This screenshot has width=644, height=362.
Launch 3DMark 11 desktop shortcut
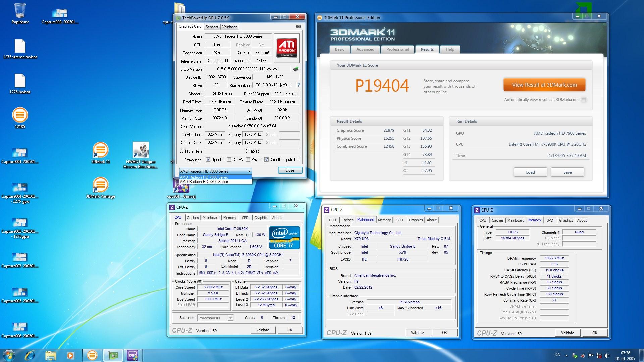click(x=100, y=153)
